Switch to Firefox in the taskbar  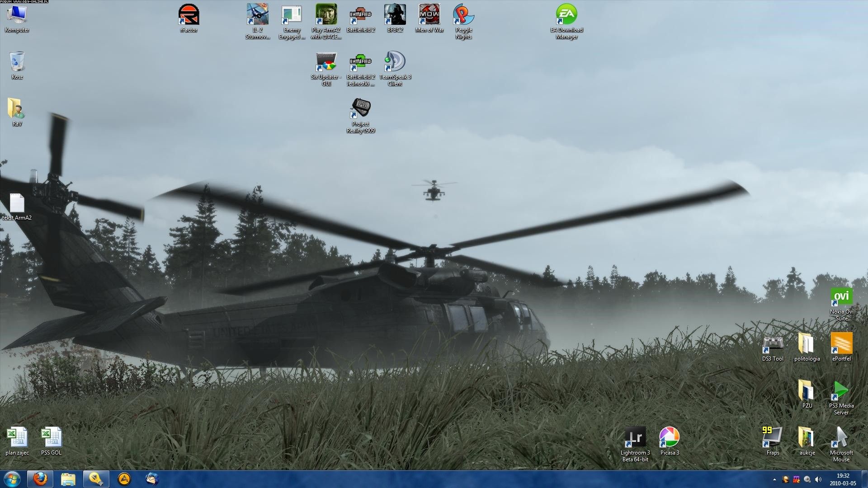point(40,479)
